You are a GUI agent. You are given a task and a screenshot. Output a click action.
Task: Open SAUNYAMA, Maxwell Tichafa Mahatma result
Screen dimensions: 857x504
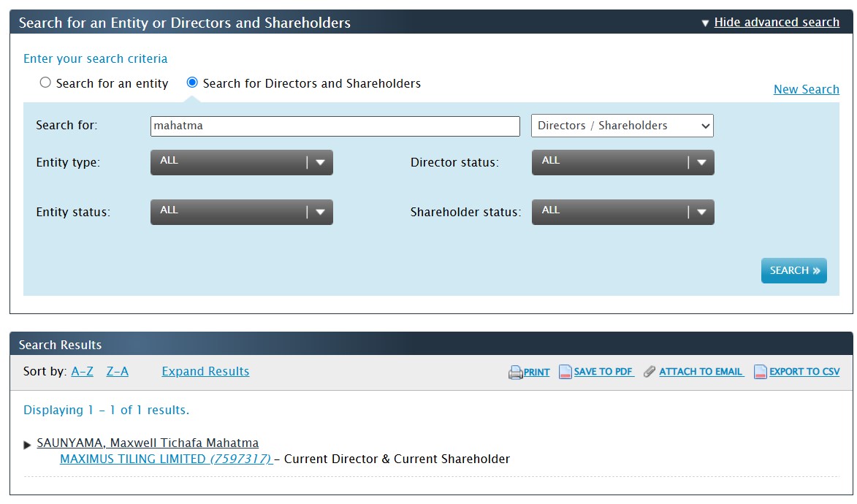(x=148, y=443)
